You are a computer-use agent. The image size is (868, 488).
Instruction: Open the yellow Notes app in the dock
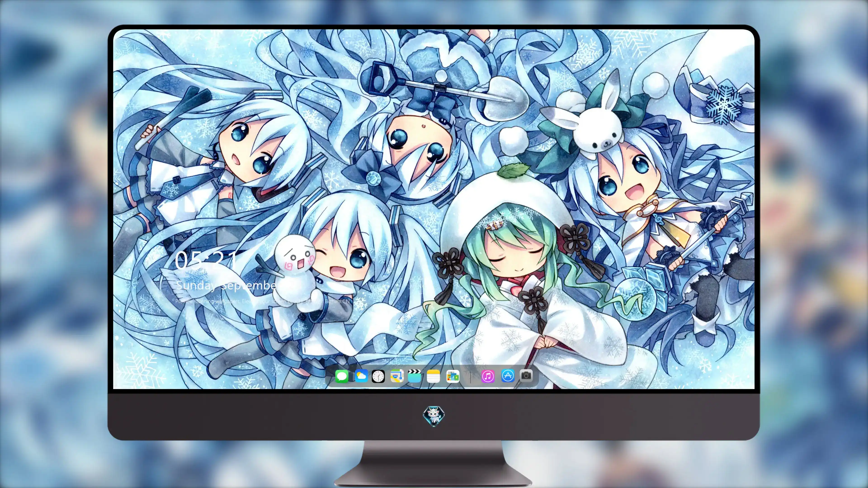click(x=433, y=376)
